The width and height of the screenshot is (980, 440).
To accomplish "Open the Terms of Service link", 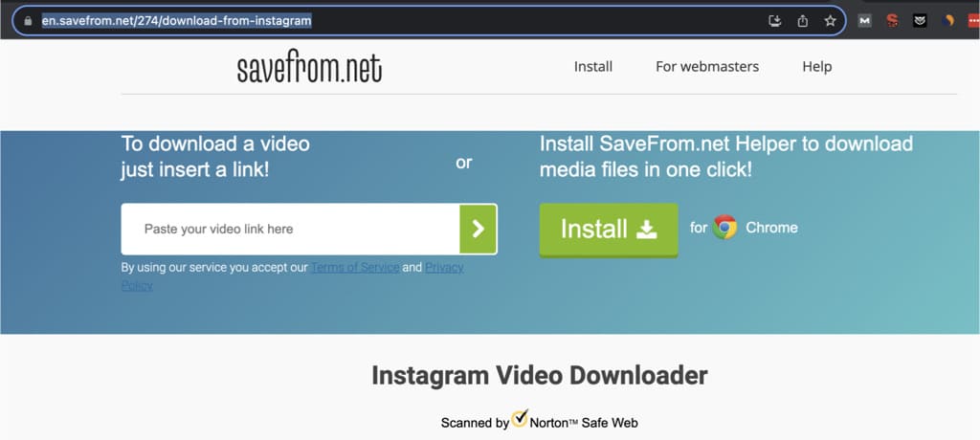I will pos(355,268).
